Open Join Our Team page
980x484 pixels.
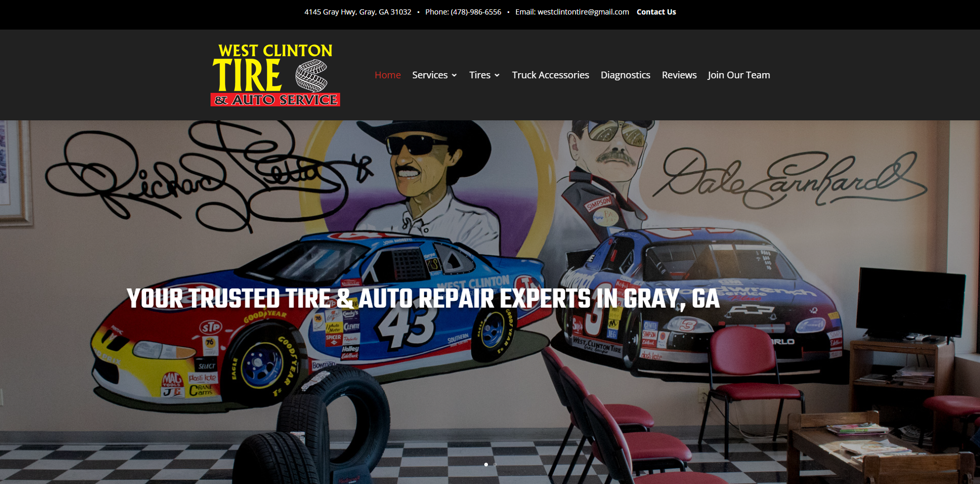coord(739,75)
